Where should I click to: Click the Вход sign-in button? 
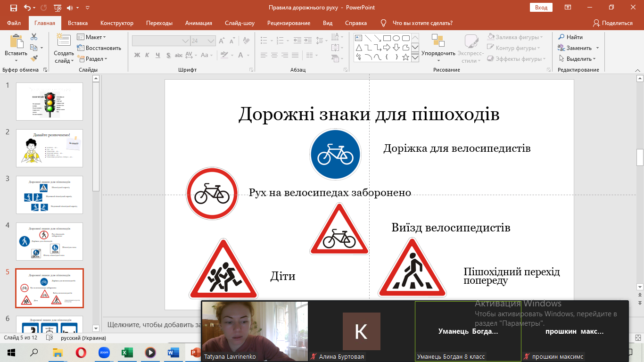point(541,8)
